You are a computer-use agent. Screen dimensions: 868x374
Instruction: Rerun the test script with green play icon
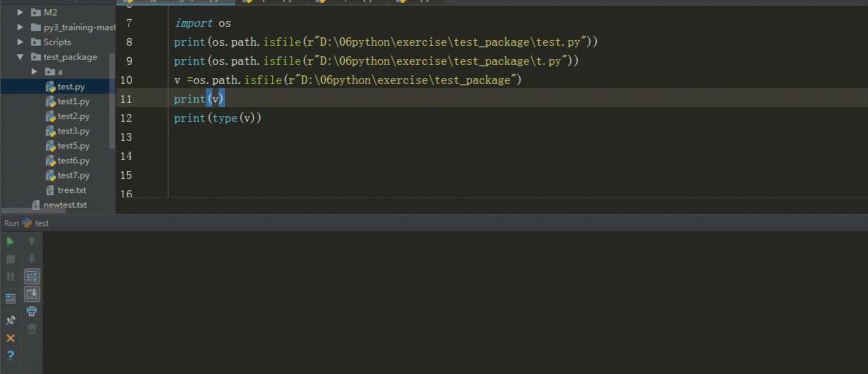click(11, 241)
